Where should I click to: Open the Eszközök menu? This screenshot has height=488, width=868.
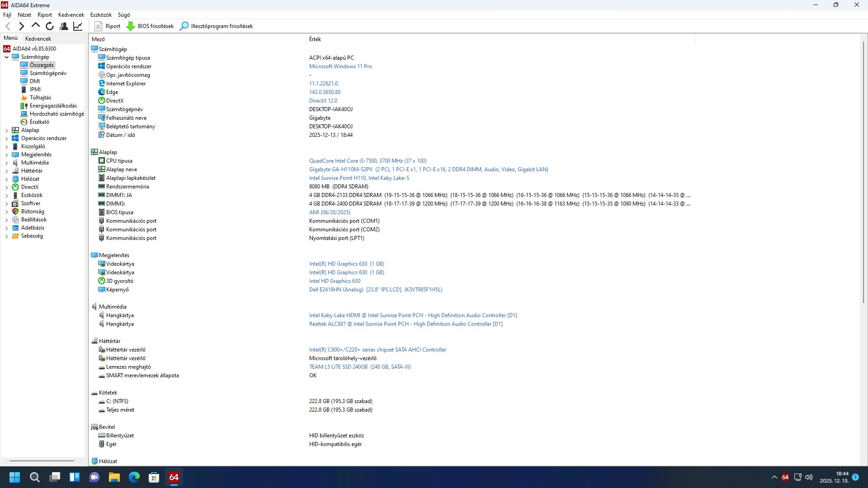pyautogui.click(x=101, y=15)
